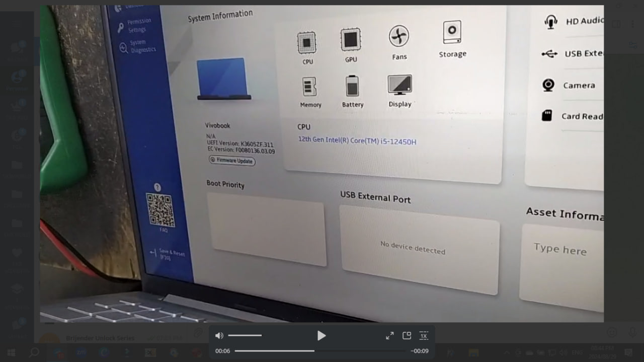Click Save & Reset [F10] in the sidebar

[167, 254]
